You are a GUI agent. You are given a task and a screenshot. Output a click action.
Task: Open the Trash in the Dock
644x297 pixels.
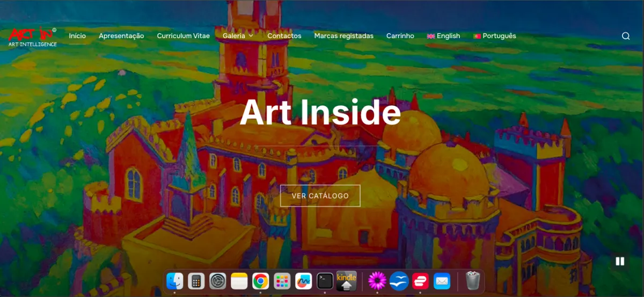click(472, 281)
